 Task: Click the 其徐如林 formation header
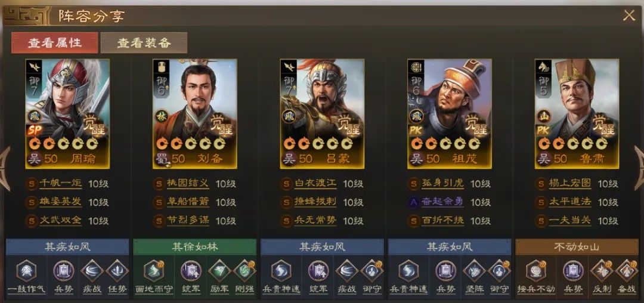click(194, 247)
